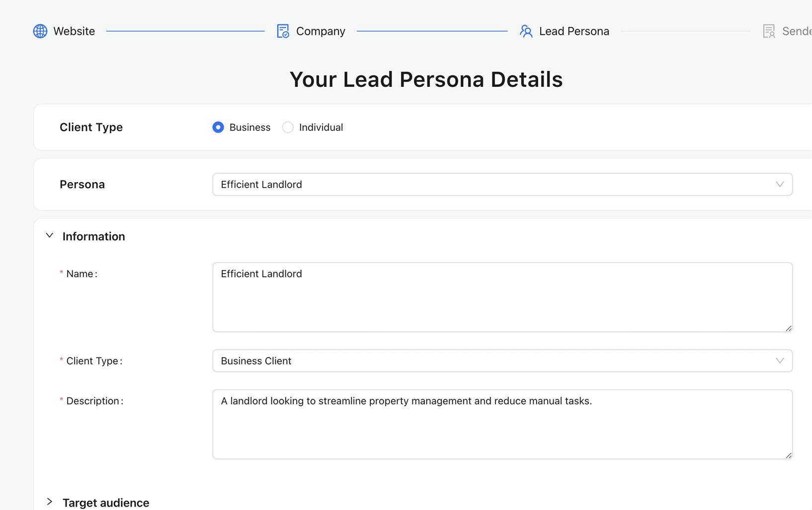This screenshot has width=812, height=510.
Task: Click the Sender step icon
Action: point(769,31)
